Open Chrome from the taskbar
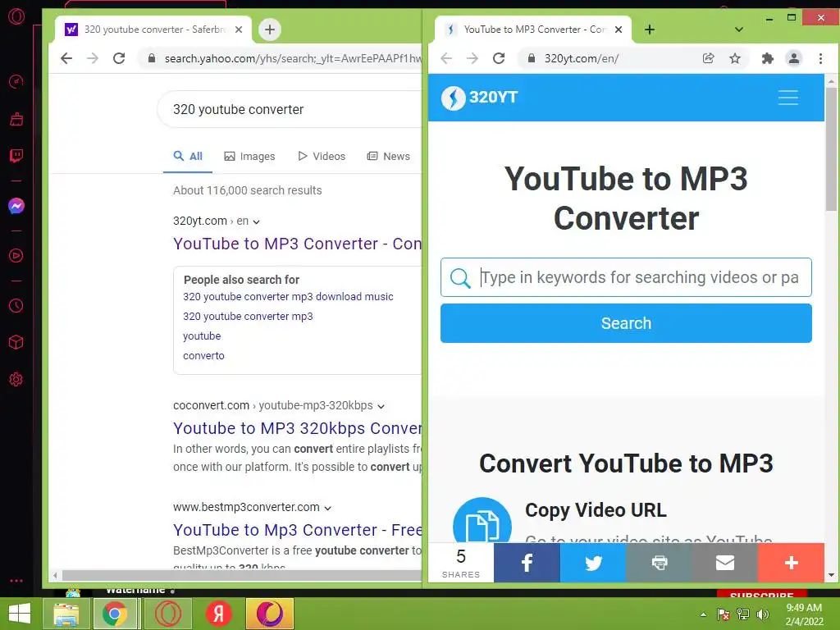This screenshot has height=630, width=840. tap(115, 614)
